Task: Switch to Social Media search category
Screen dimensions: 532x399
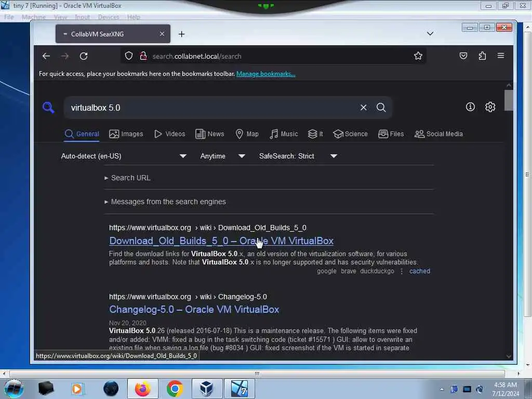Action: pos(438,134)
